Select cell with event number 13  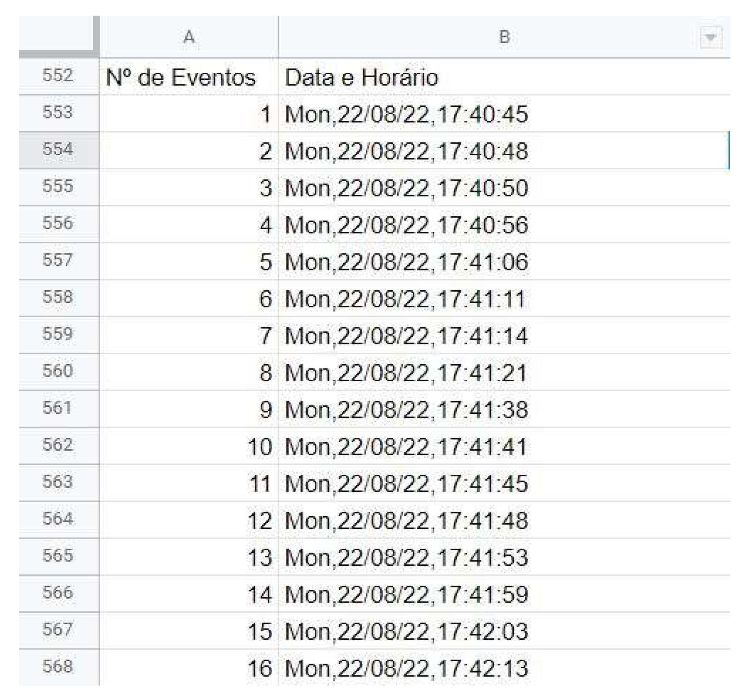[189, 557]
